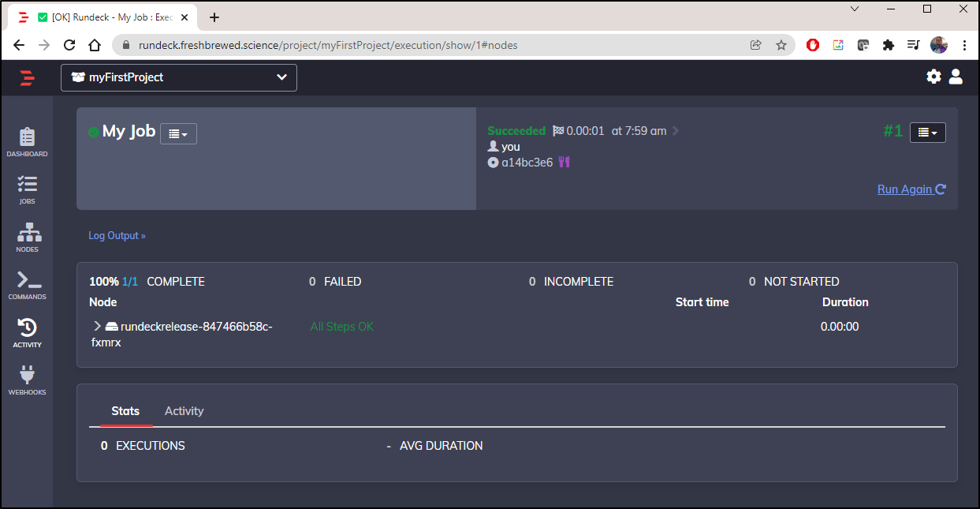Click the browser address bar URL
The width and height of the screenshot is (980, 509).
pyautogui.click(x=328, y=45)
